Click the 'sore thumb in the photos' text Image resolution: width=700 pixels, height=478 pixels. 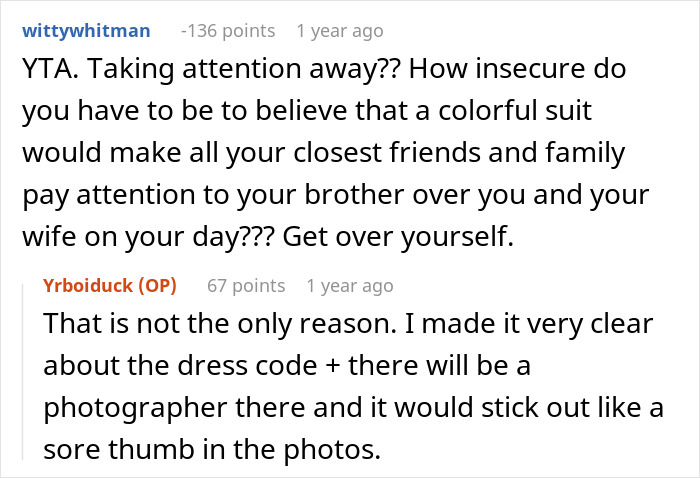pyautogui.click(x=212, y=450)
